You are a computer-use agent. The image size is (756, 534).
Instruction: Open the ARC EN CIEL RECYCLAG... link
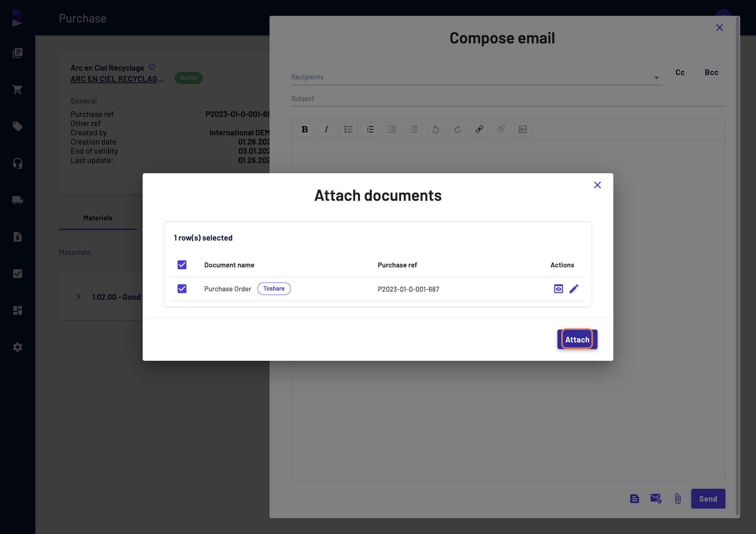(117, 79)
